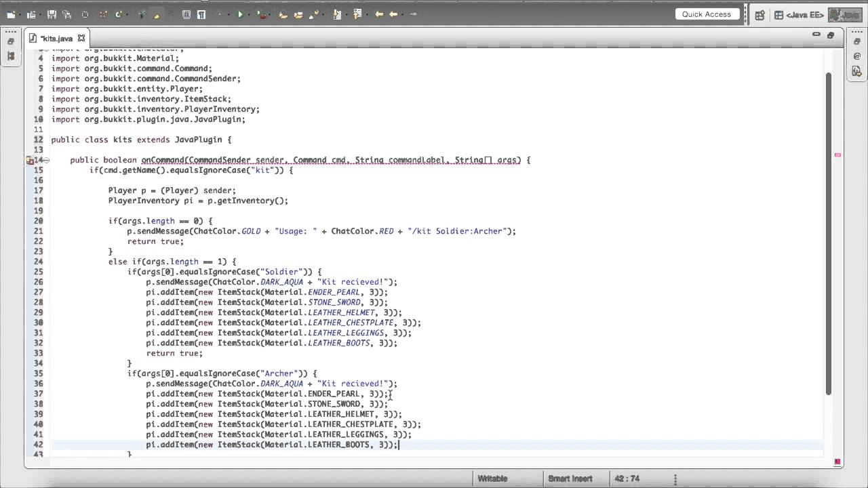Click the 42 : 74 cursor position indicator
The image size is (868, 488).
[627, 479]
